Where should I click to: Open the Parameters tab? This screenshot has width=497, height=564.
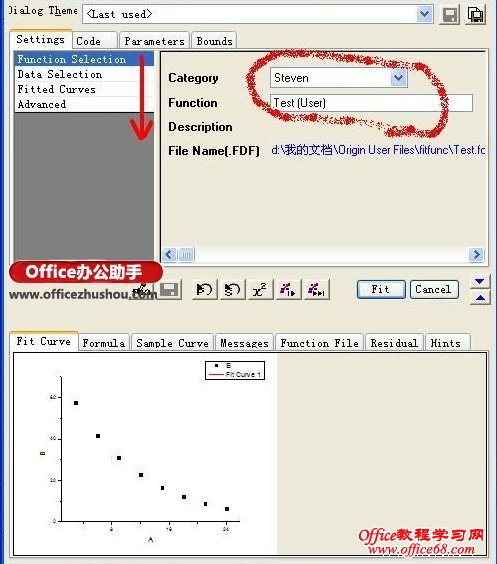[x=154, y=41]
